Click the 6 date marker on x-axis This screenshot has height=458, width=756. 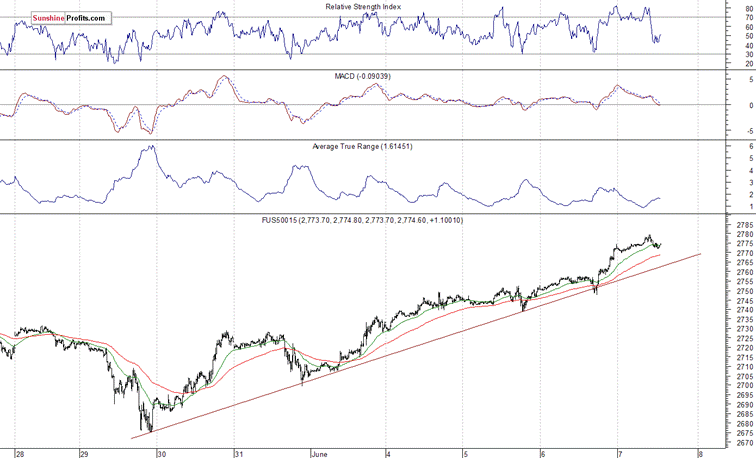tap(541, 452)
